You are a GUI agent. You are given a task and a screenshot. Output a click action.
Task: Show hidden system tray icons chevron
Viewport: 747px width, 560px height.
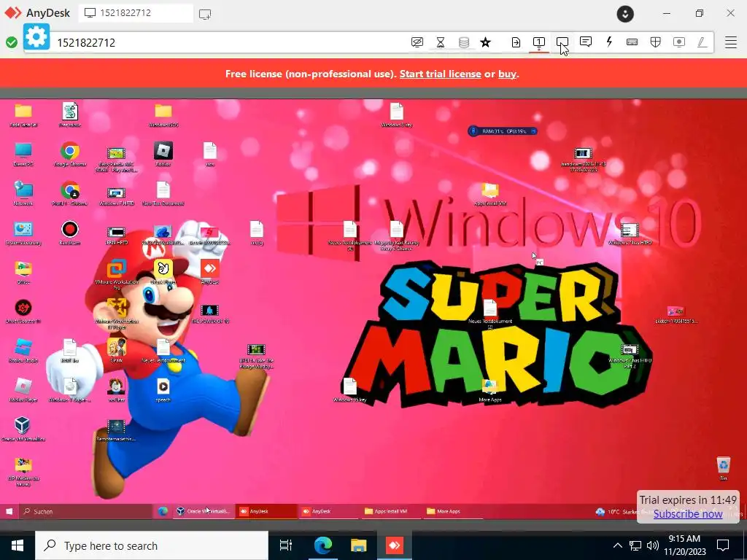coord(617,545)
